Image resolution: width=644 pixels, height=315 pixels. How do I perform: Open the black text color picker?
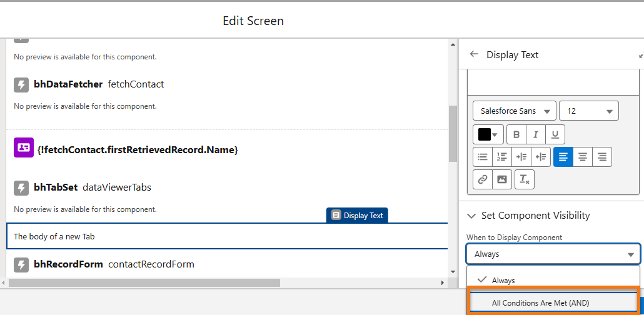[x=488, y=134]
